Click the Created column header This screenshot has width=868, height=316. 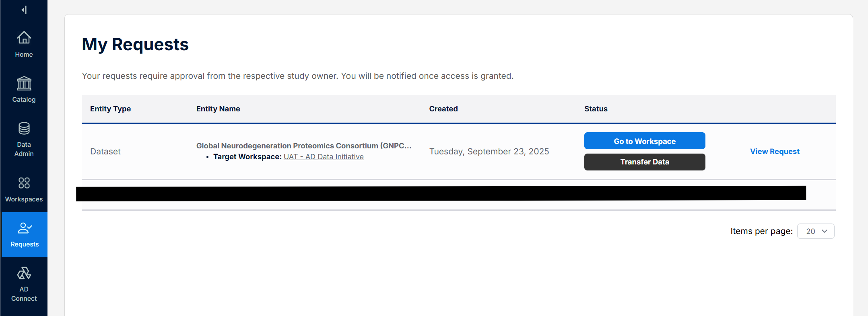pos(443,109)
